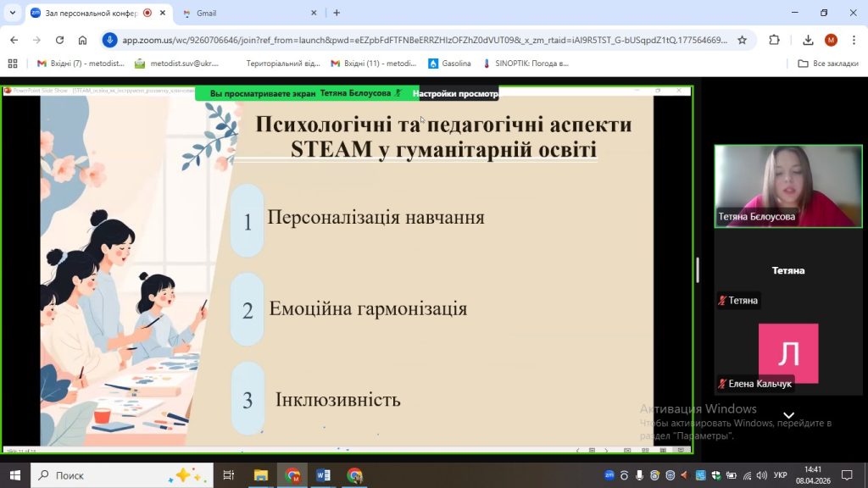Open Word from the Windows taskbar
The width and height of the screenshot is (868, 488).
tap(323, 475)
